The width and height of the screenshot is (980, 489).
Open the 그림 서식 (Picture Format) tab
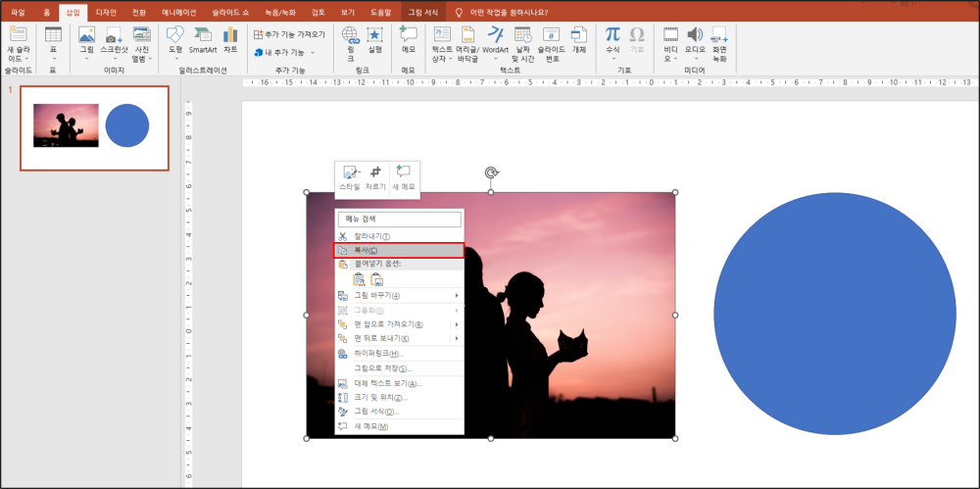[423, 12]
